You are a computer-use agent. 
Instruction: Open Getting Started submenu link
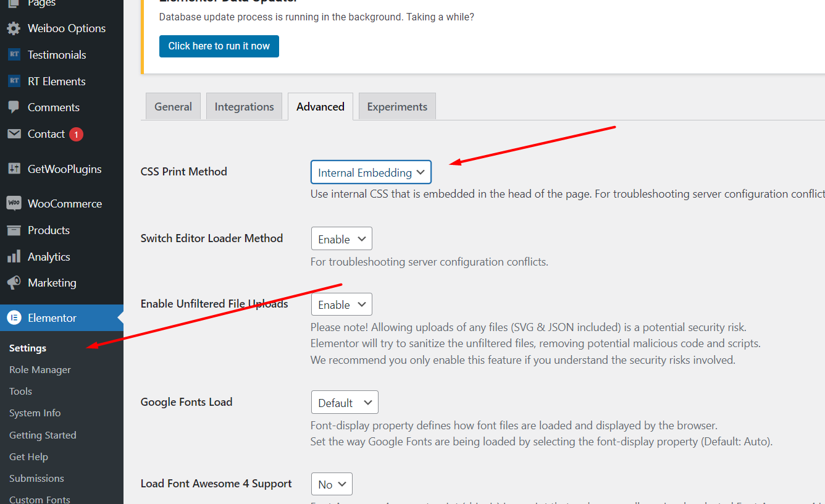click(43, 435)
